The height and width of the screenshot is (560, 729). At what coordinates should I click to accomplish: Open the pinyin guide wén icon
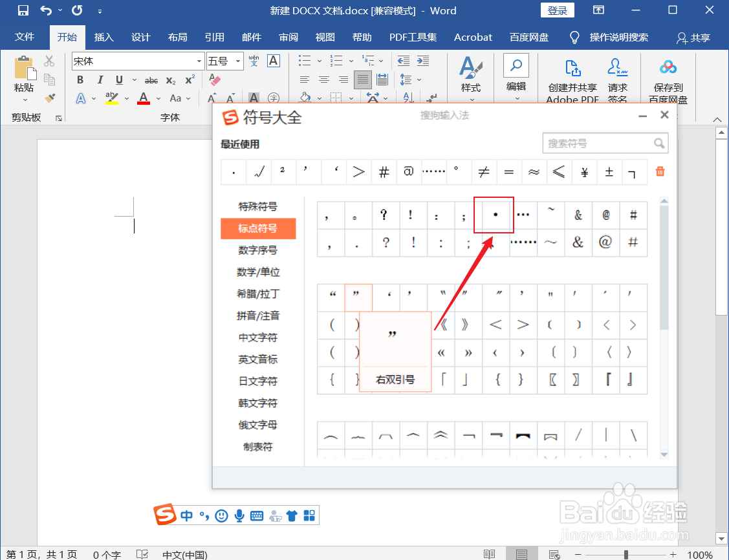click(254, 61)
